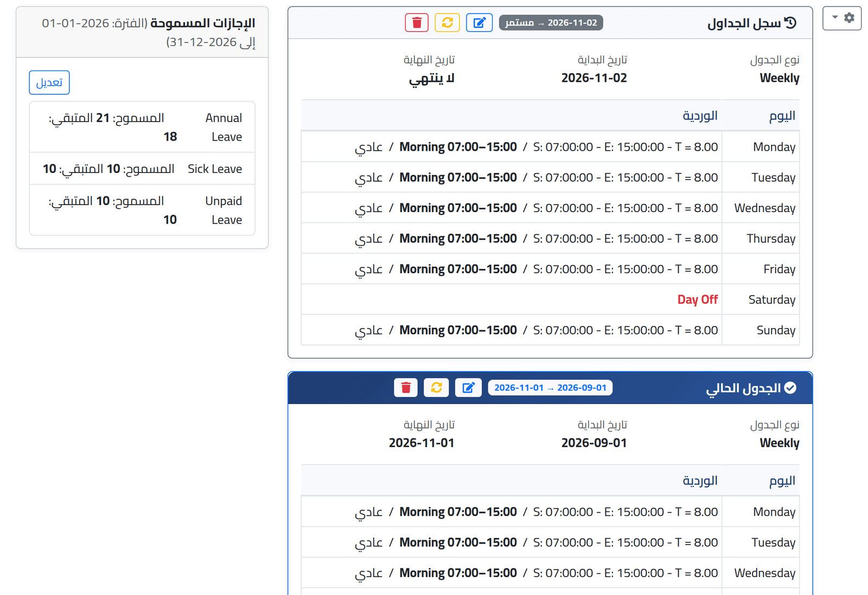
Task: Open the gear settings dropdown
Action: [x=842, y=18]
